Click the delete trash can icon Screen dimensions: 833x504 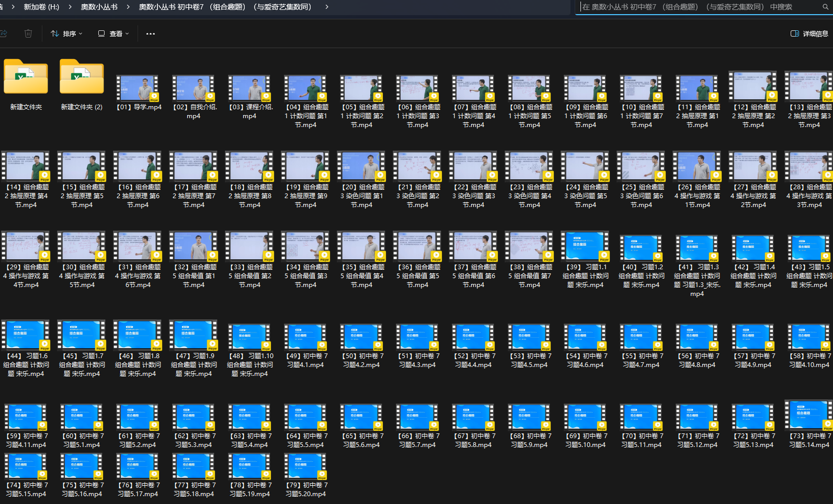(x=28, y=33)
